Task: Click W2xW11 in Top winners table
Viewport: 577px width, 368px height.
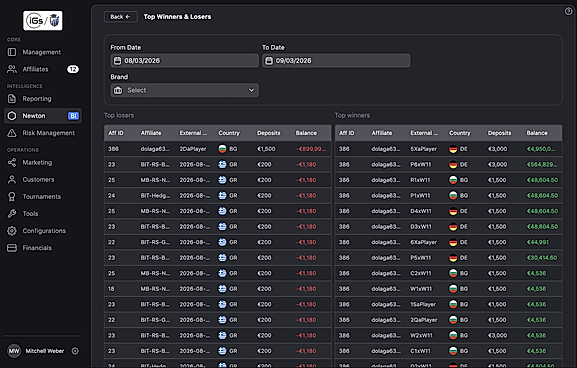Action: pyautogui.click(x=421, y=336)
